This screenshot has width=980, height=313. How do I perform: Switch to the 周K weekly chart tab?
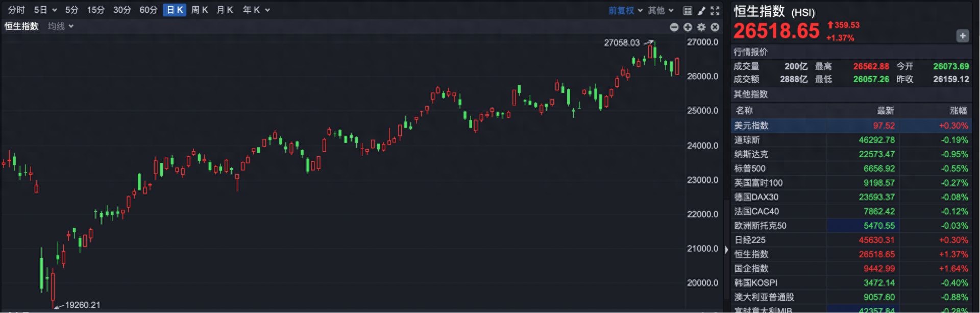click(x=200, y=10)
